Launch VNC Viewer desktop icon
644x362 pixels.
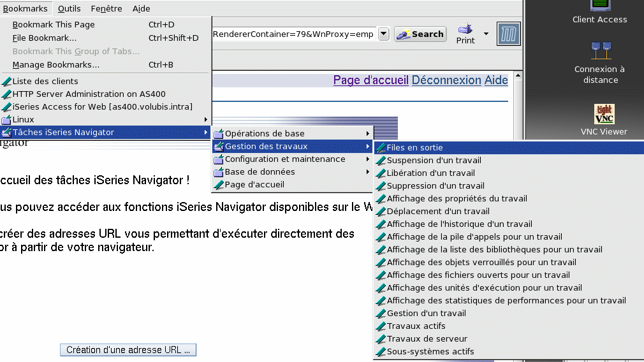tap(604, 119)
